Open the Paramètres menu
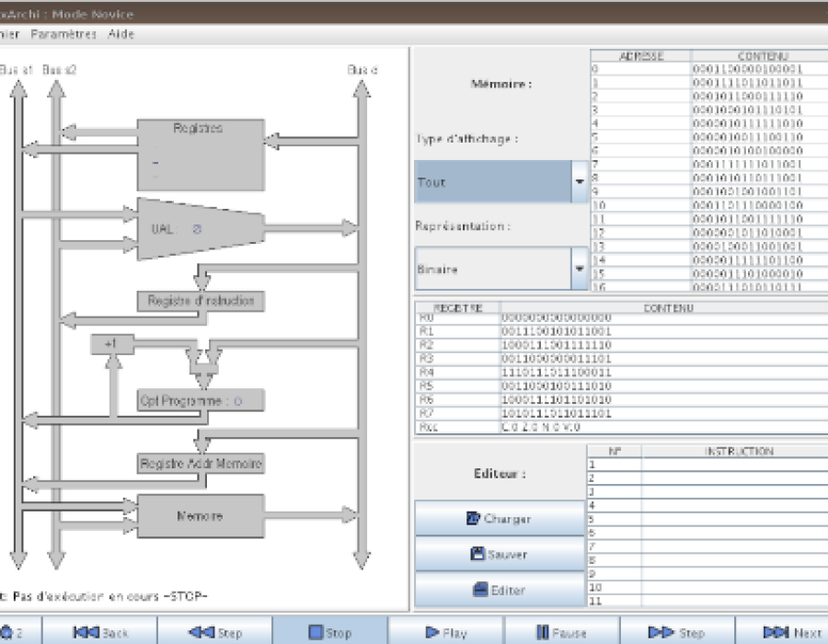The image size is (828, 644). pos(63,34)
